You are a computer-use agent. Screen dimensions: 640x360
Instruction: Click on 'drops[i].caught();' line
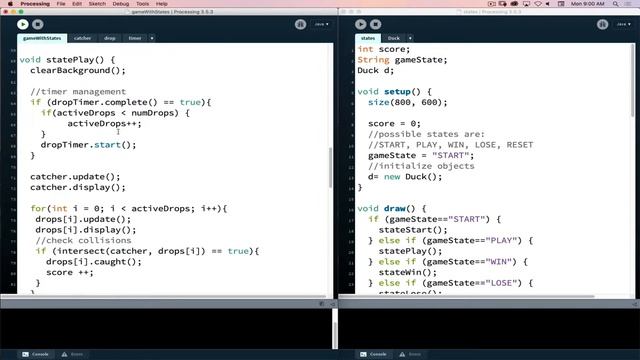tap(94, 261)
